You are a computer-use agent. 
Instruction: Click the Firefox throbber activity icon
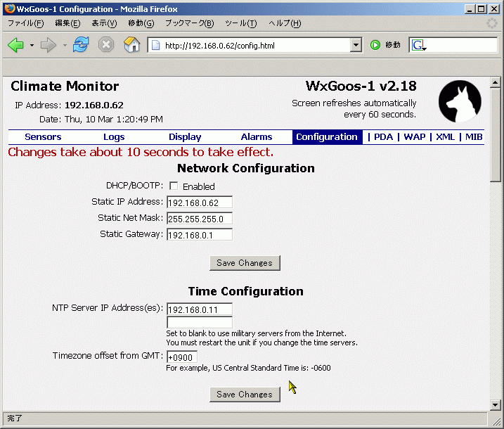[x=492, y=23]
